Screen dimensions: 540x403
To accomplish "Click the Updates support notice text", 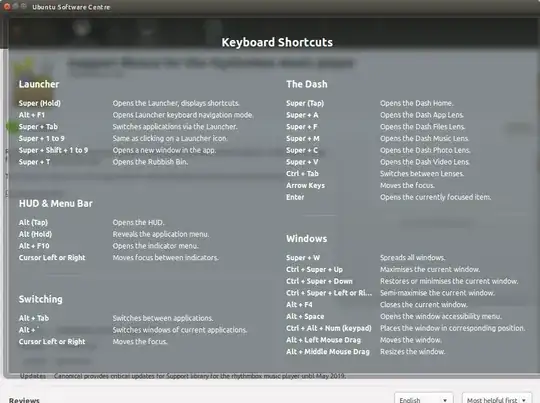I will [183, 376].
